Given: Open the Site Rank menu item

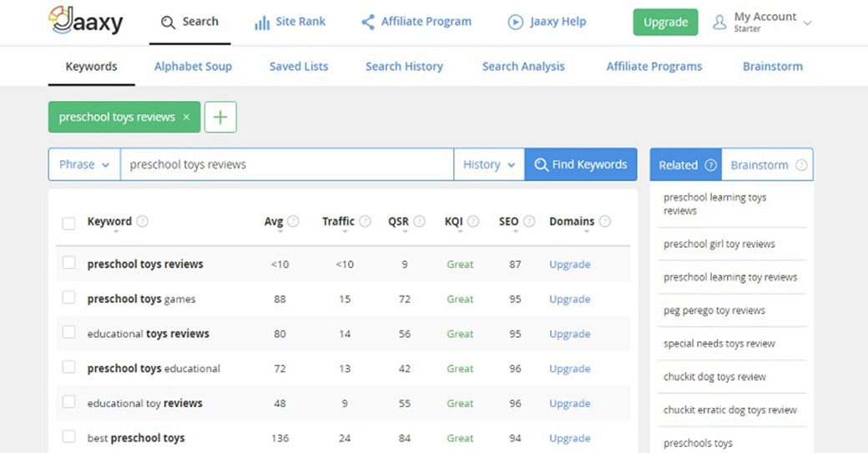Looking at the screenshot, I should click(x=290, y=22).
